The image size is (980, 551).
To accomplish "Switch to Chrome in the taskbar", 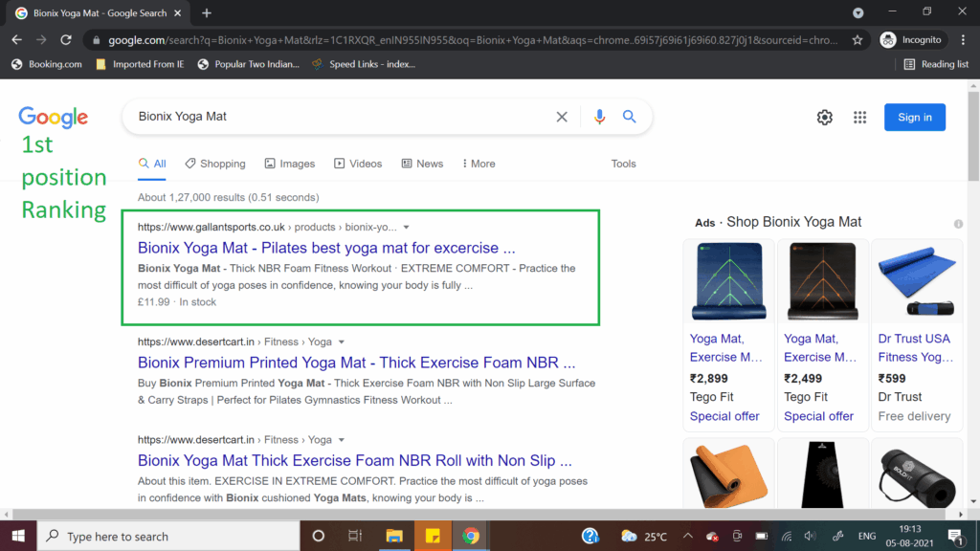I will [471, 536].
